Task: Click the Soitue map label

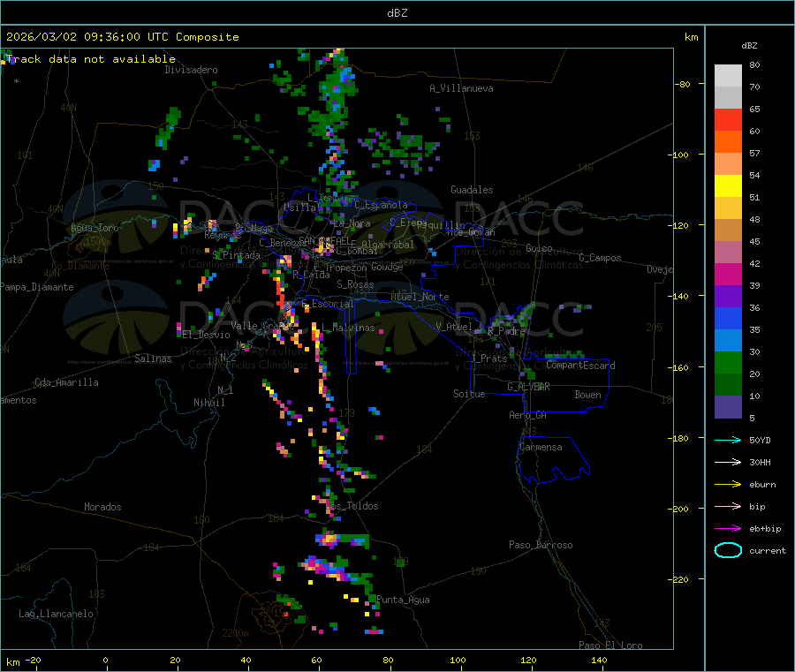Action: (x=469, y=394)
